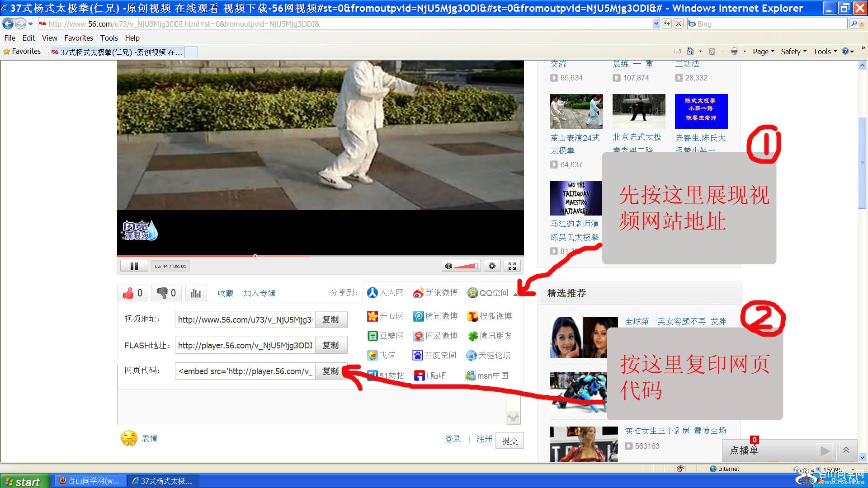Refresh the current page
This screenshot has width=868, height=488.
(666, 24)
